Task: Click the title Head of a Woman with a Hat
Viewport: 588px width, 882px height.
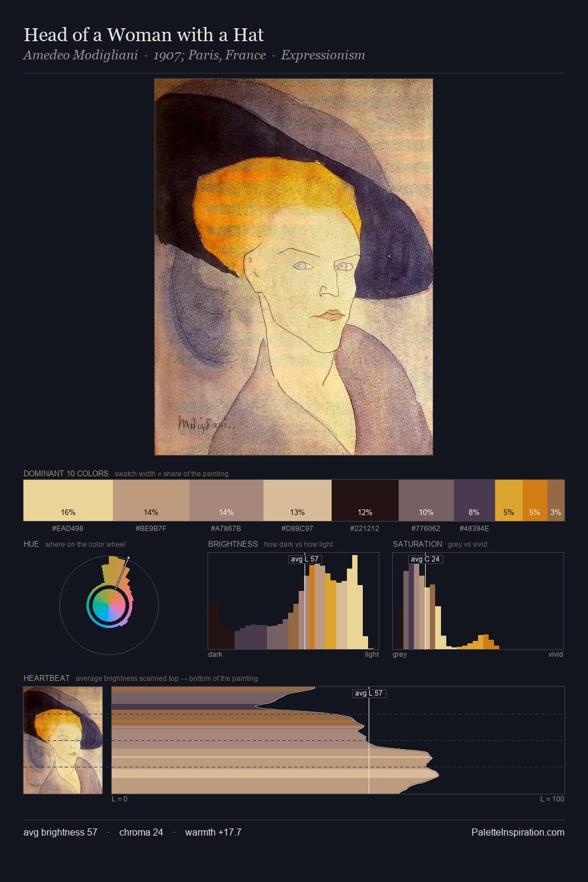Action: 143,35
